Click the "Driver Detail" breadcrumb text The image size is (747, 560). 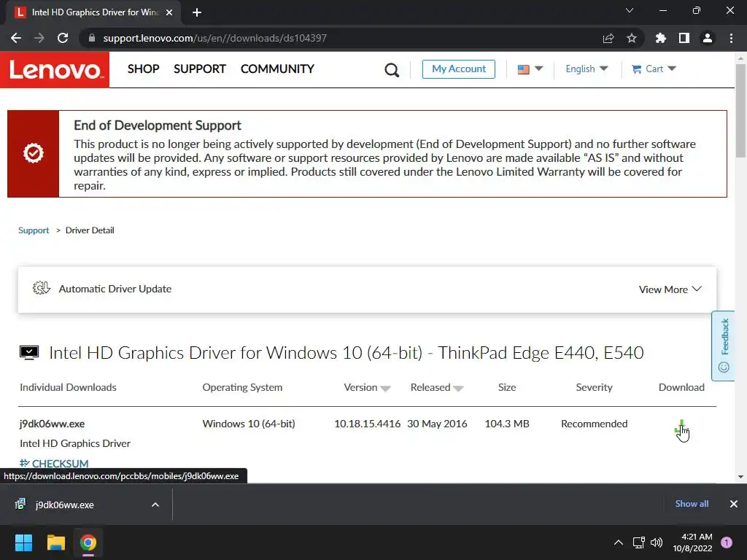coord(90,230)
